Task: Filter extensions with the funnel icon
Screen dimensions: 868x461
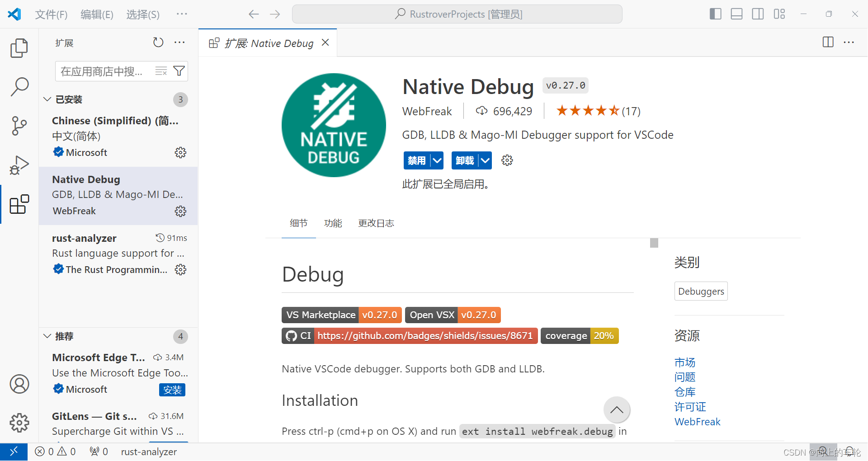Action: (x=179, y=71)
